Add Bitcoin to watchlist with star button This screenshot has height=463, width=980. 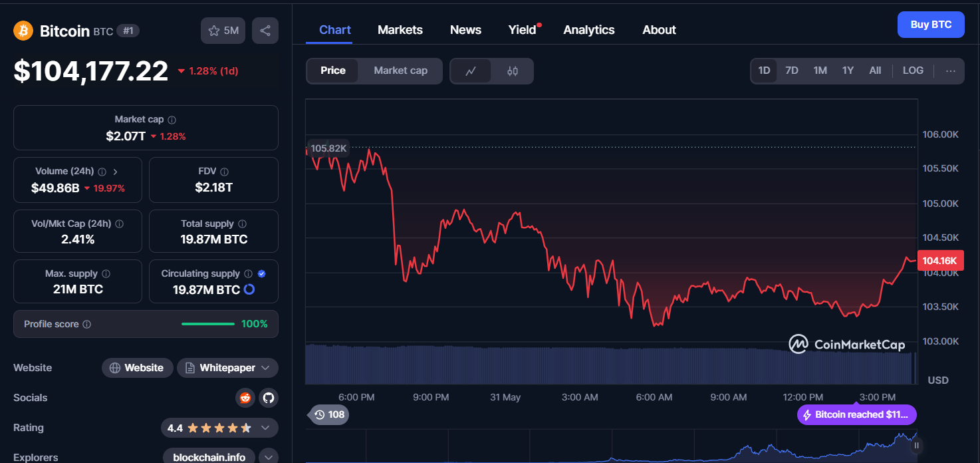coord(223,31)
